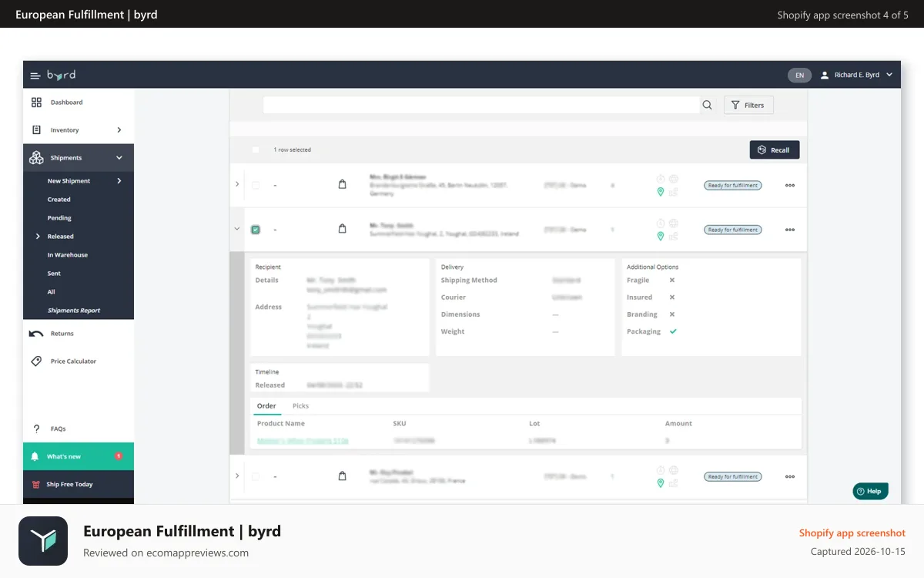Click in the shipment search field
This screenshot has width=924, height=578.
tap(480, 106)
